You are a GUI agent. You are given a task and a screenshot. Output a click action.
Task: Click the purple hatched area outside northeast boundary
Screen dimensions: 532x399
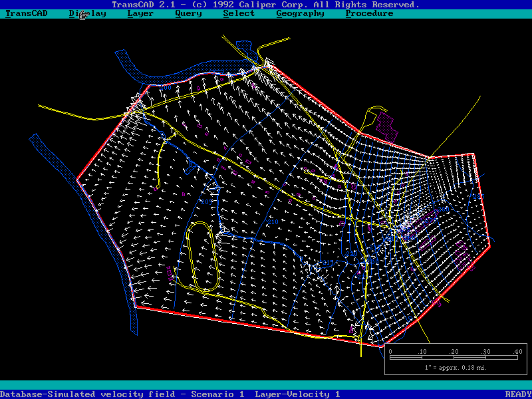click(x=385, y=123)
